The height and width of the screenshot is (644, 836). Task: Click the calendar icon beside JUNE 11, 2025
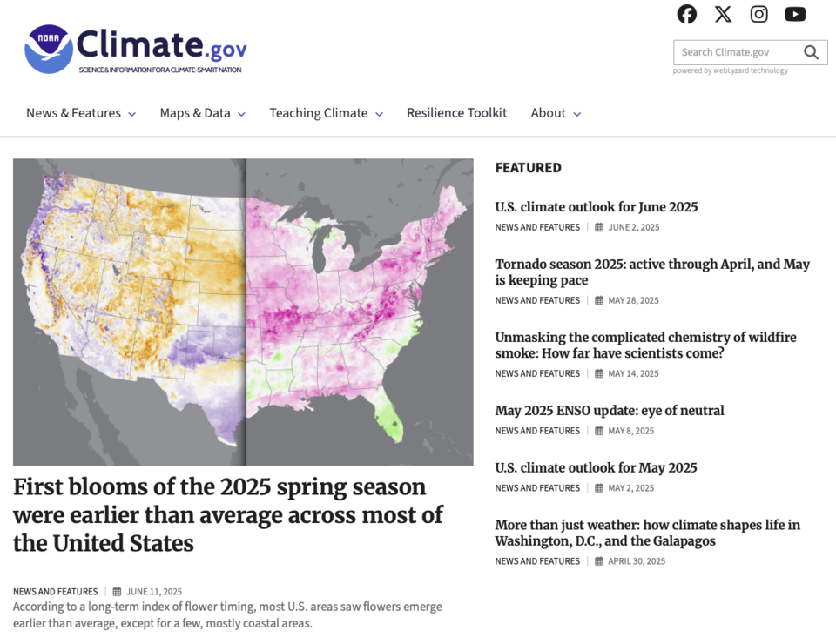pos(118,591)
